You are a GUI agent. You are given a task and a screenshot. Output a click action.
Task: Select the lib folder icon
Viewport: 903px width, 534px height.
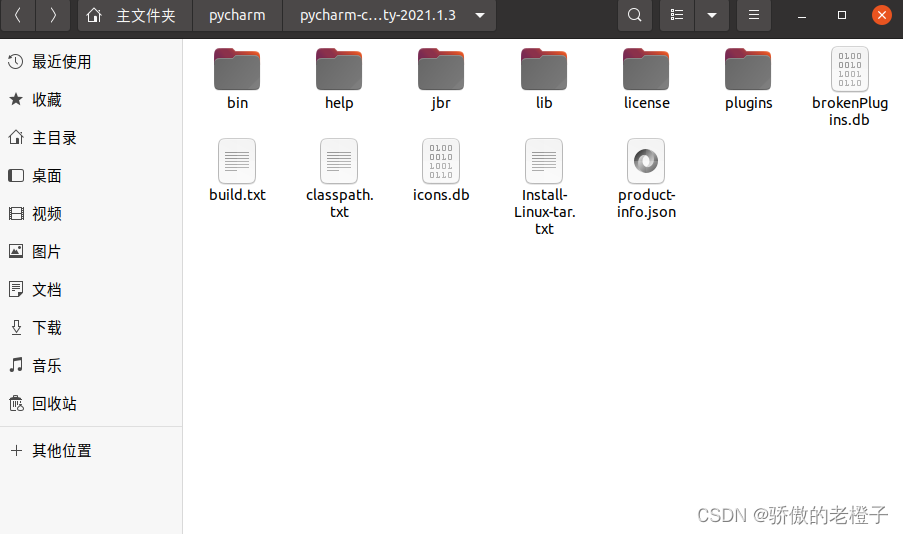(x=544, y=69)
